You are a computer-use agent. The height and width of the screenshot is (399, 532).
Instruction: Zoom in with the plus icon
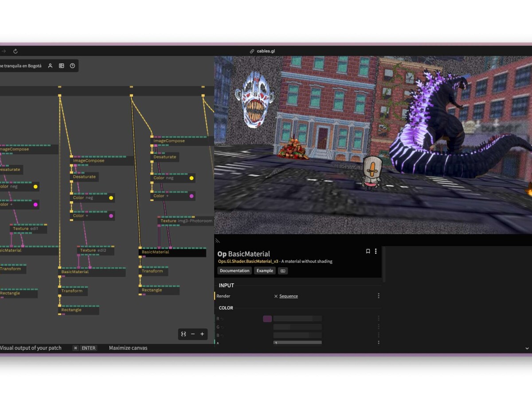202,334
